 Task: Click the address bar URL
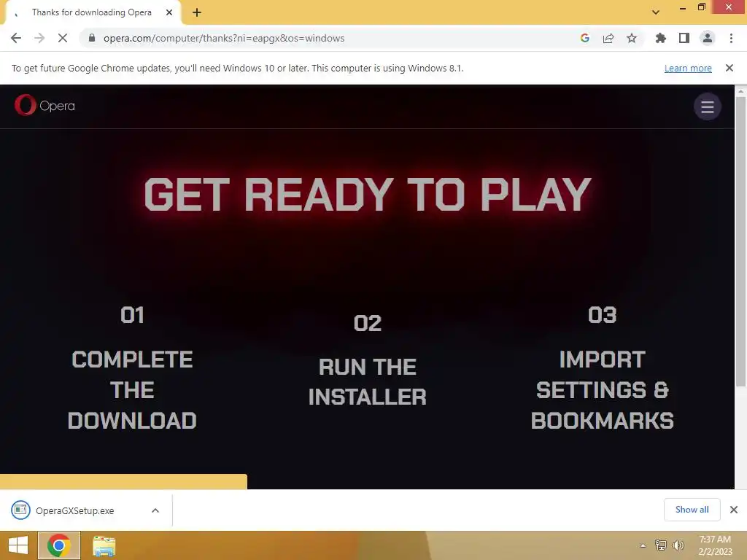pyautogui.click(x=224, y=38)
